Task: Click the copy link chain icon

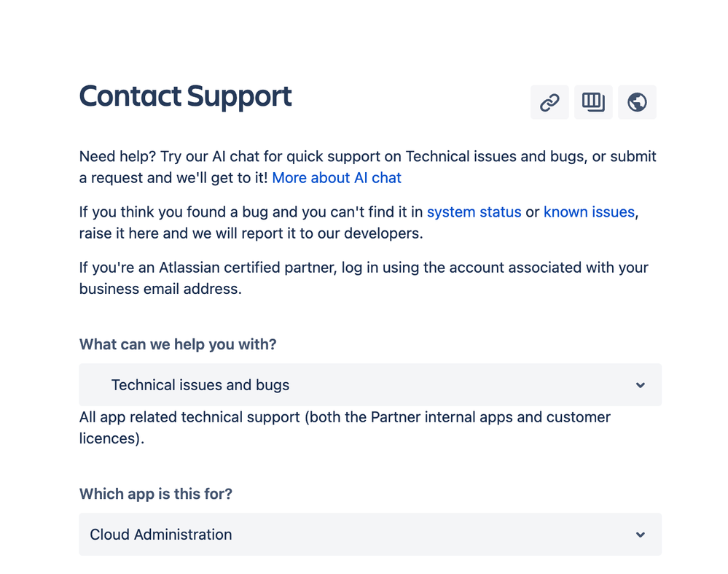Action: coord(549,102)
